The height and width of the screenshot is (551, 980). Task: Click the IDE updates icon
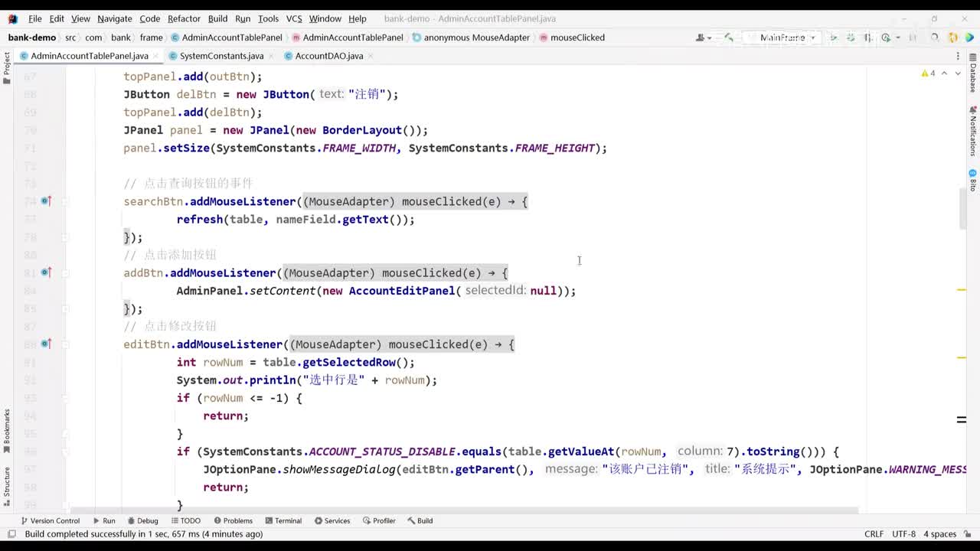(x=952, y=37)
